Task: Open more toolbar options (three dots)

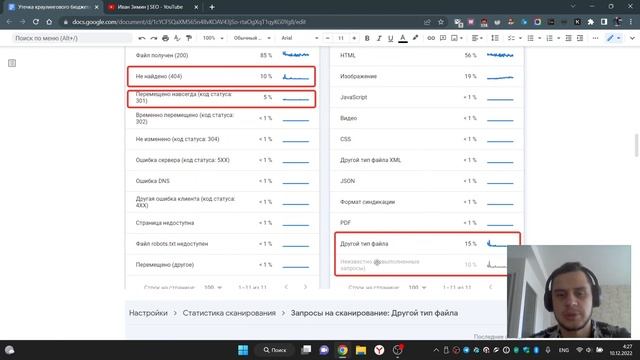Action: 596,38
